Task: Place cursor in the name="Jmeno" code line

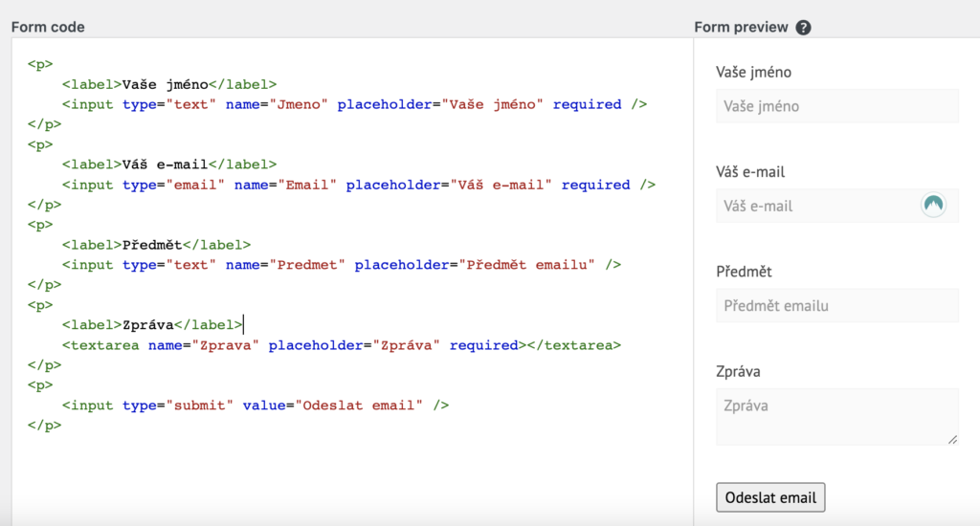Action: click(354, 104)
